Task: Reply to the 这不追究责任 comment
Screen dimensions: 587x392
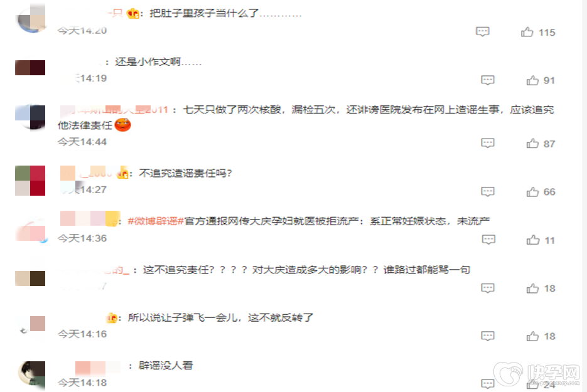Action: tap(487, 288)
